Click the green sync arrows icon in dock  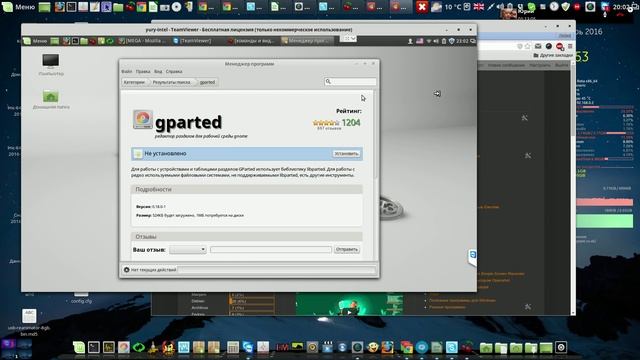pyautogui.click(x=139, y=347)
